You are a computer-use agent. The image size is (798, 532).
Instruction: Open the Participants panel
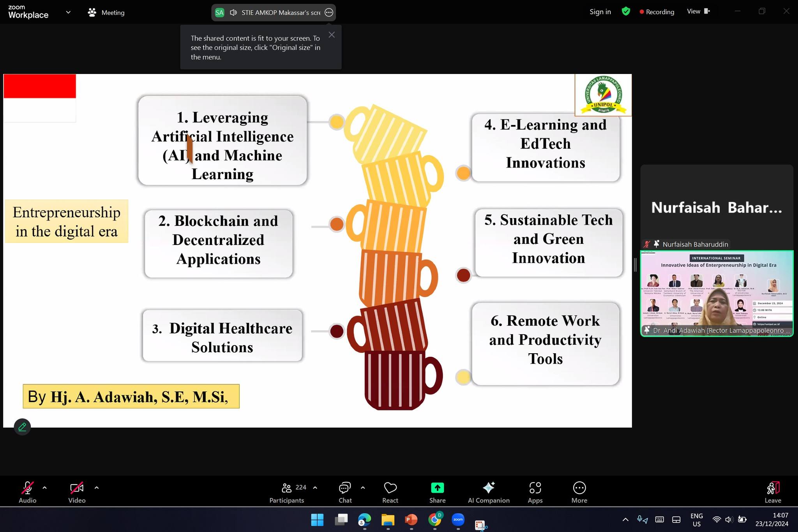(287, 492)
